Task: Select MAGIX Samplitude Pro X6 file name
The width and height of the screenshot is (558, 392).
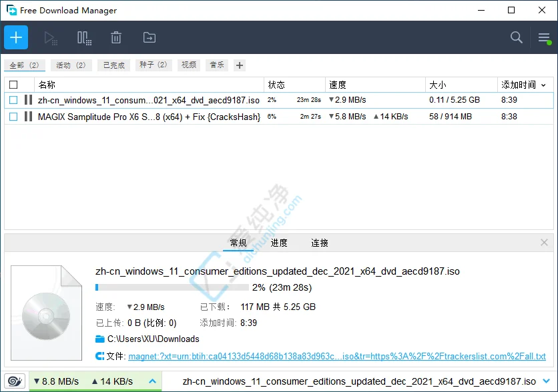Action: tap(149, 117)
